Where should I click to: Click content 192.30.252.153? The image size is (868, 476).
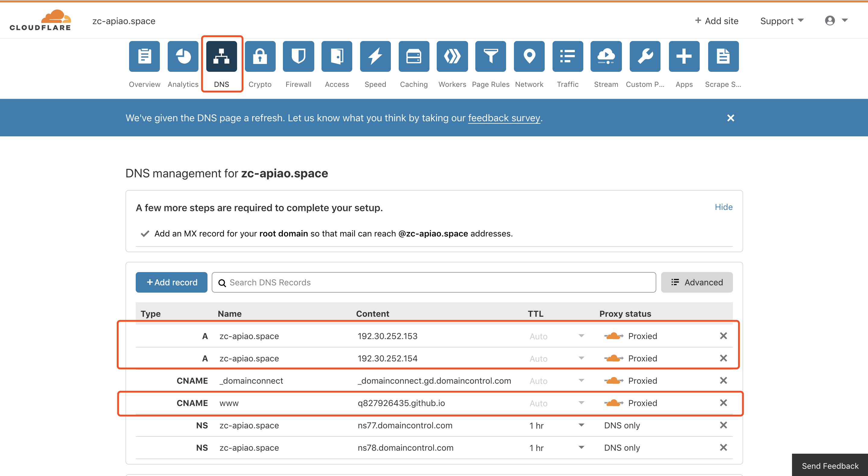pos(388,336)
